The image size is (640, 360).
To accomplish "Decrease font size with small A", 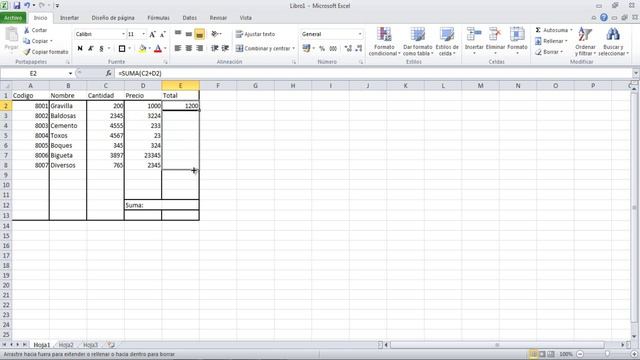I will click(162, 34).
